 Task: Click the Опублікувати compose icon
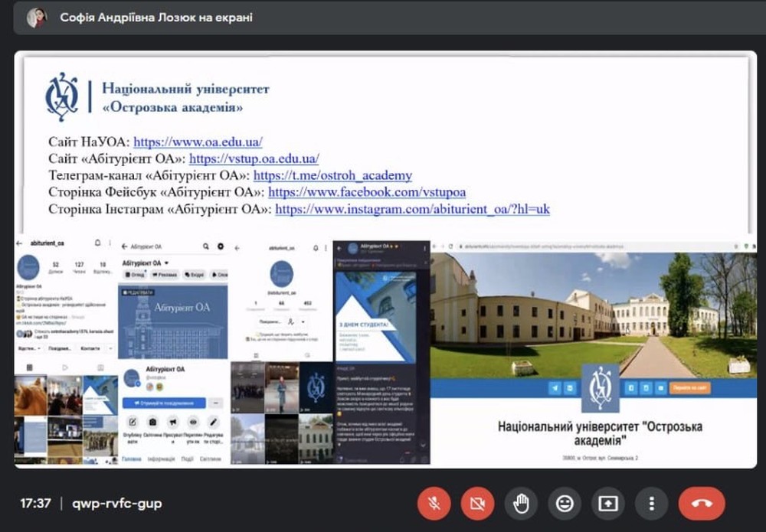(132, 422)
